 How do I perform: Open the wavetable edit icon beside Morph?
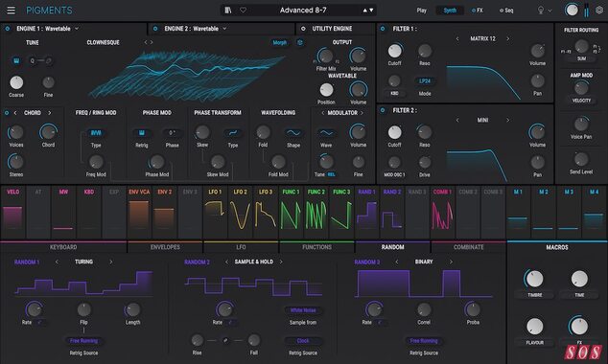[x=300, y=42]
